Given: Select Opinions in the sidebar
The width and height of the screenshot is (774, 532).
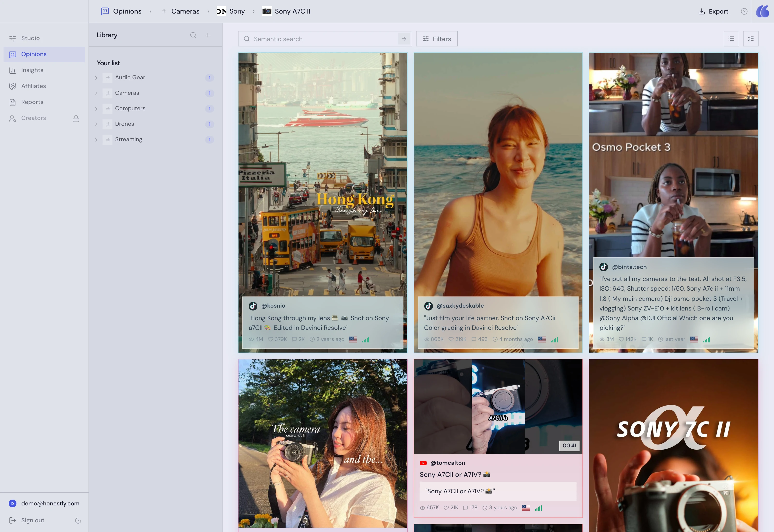Looking at the screenshot, I should click(44, 54).
